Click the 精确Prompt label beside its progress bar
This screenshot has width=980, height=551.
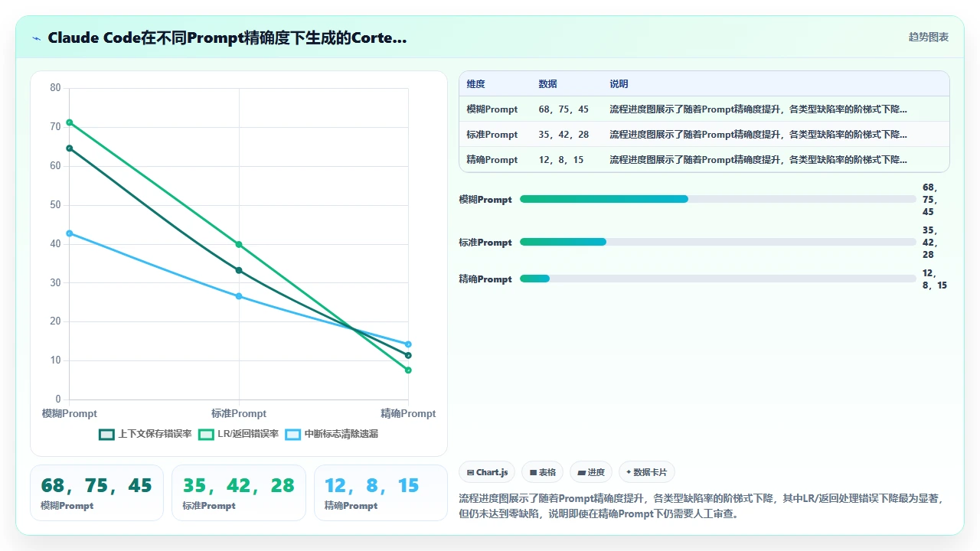[x=485, y=279]
